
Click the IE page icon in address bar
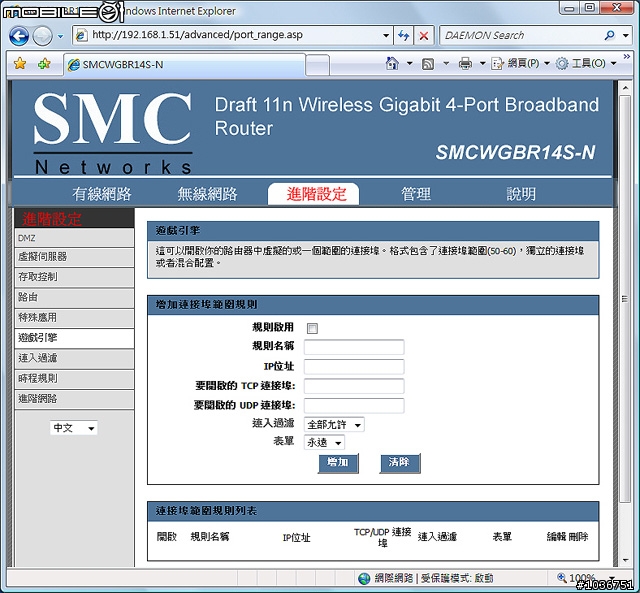[x=82, y=36]
